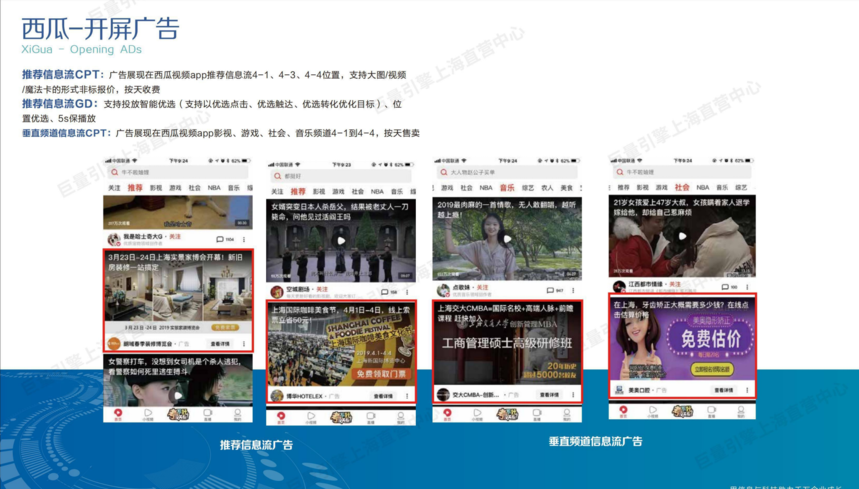This screenshot has height=489, width=859.
Task: Tap home icon in HOTELEX ad phone
Action: (x=281, y=418)
